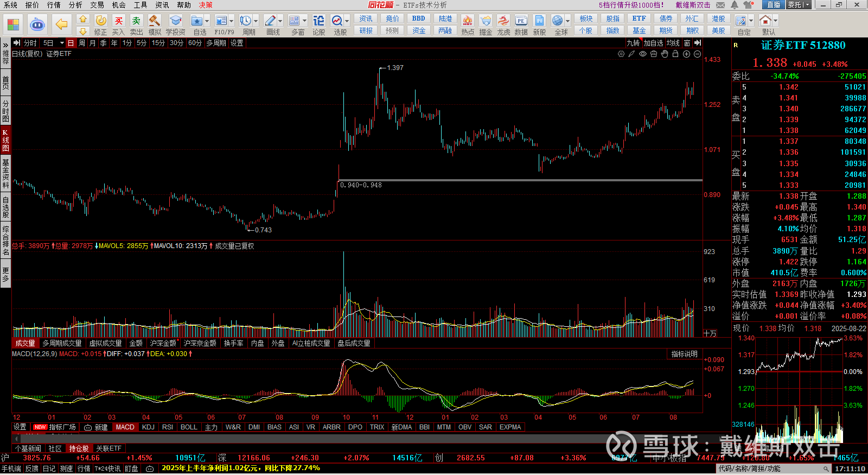This screenshot has width=868, height=475.
Task: Click the 代码/名称/简拼/功能 search field
Action: (774, 469)
